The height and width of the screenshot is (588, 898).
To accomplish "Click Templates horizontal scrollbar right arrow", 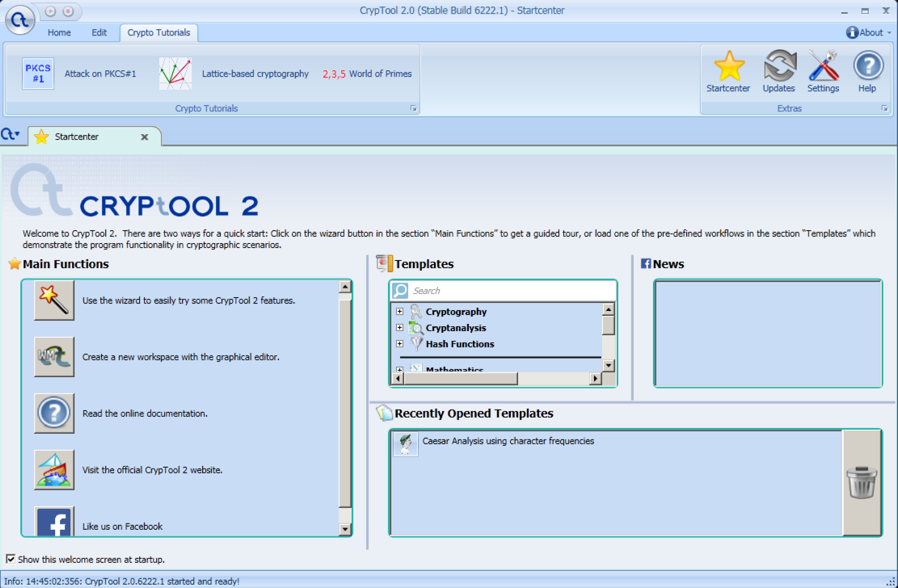I will point(596,379).
